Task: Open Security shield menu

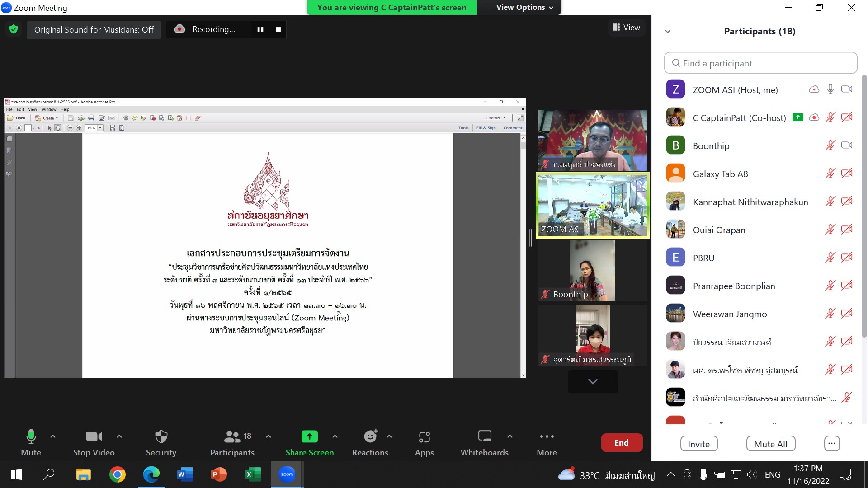Action: click(x=161, y=443)
